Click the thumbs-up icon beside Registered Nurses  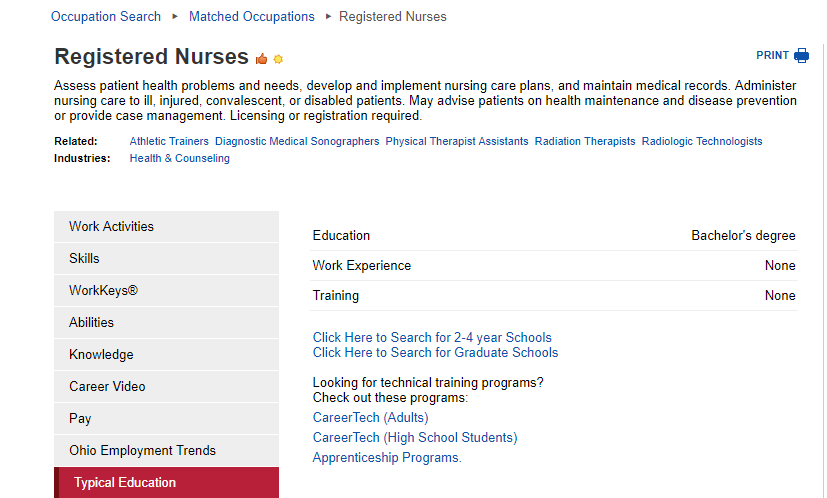(262, 59)
